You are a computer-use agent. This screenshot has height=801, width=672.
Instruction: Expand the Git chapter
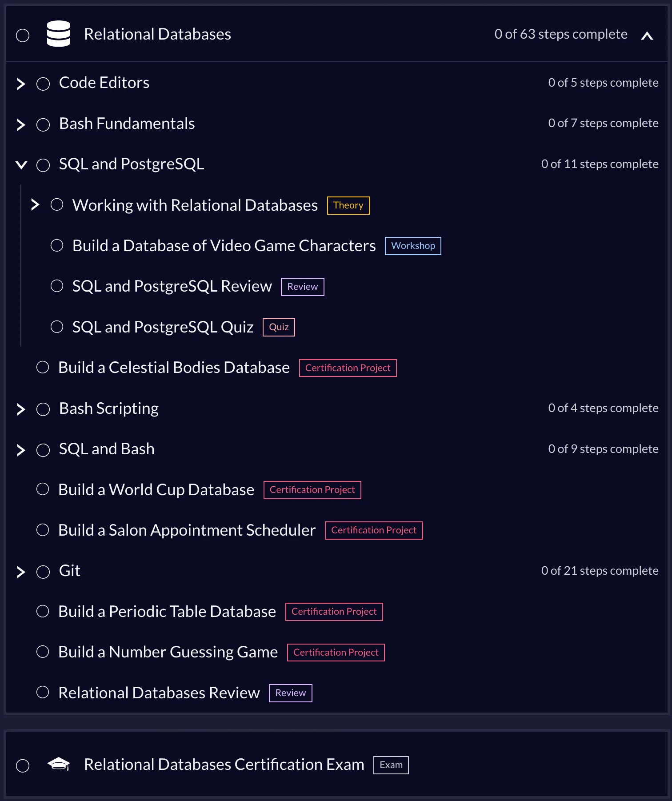[x=21, y=572]
